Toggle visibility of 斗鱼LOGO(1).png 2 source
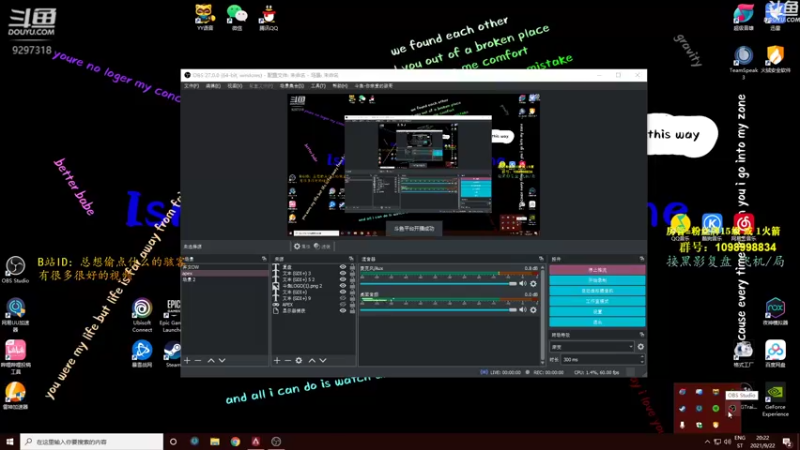The image size is (800, 450). pos(343,286)
